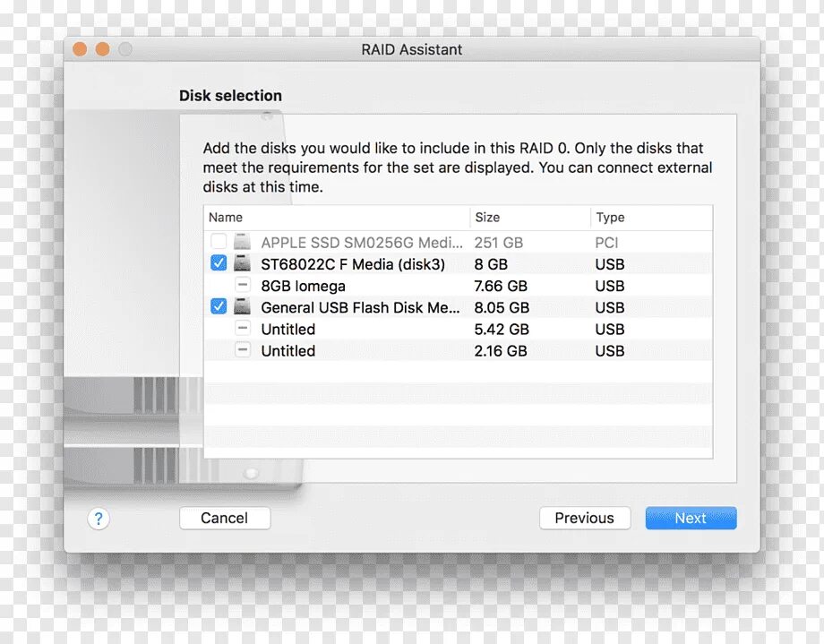Click the 7.66 GB size value

tap(501, 286)
